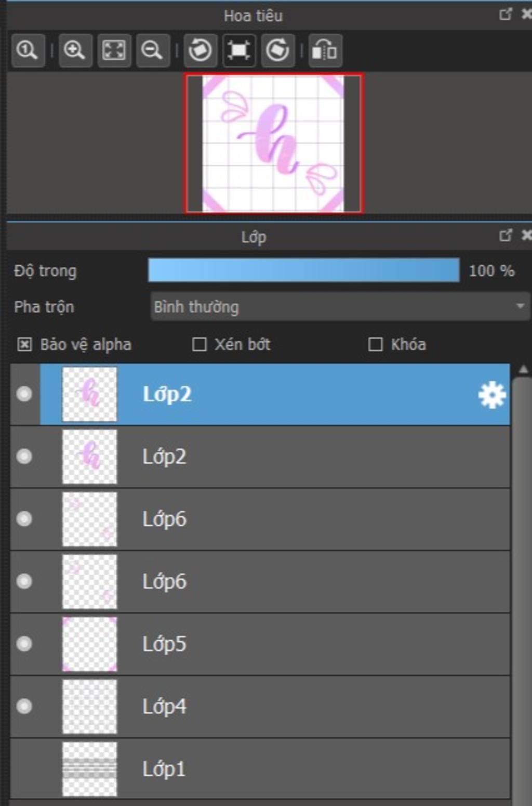The image size is (532, 806).
Task: Toggle the Bảo vệ alpha checkbox
Action: point(24,344)
